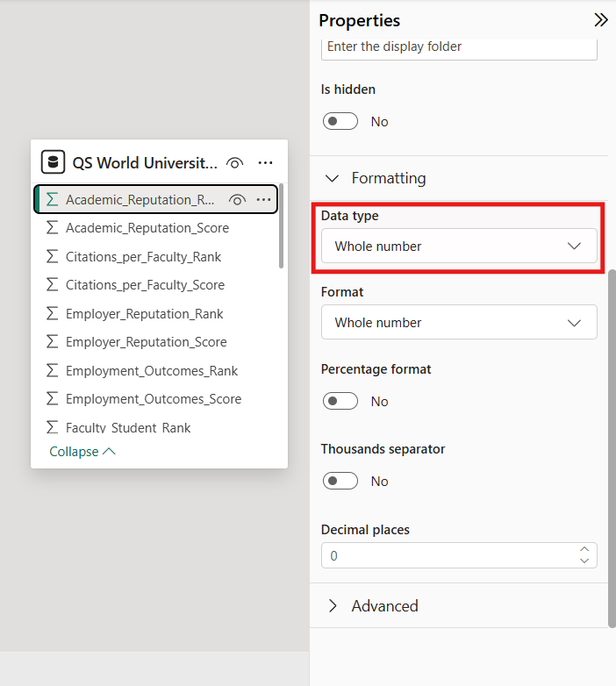Click sigma icon beside Employment_Outcomes_Rank
The width and height of the screenshot is (616, 686).
point(52,371)
